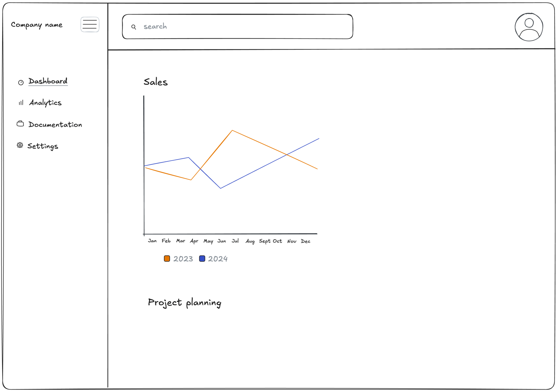Image resolution: width=558 pixels, height=392 pixels.
Task: Click the blue 2024 legend swatch
Action: coord(202,259)
